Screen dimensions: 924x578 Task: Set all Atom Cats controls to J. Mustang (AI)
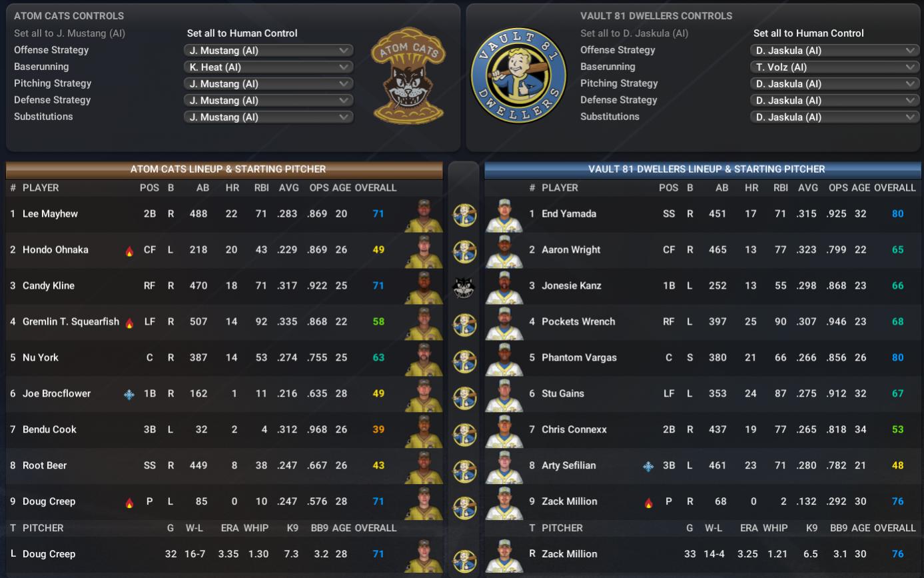coord(69,33)
